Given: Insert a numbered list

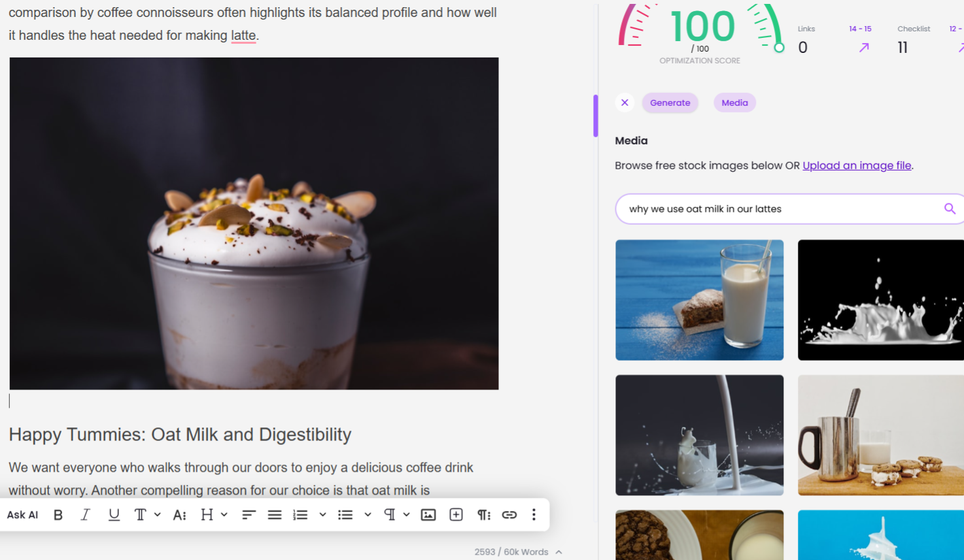Looking at the screenshot, I should (300, 515).
